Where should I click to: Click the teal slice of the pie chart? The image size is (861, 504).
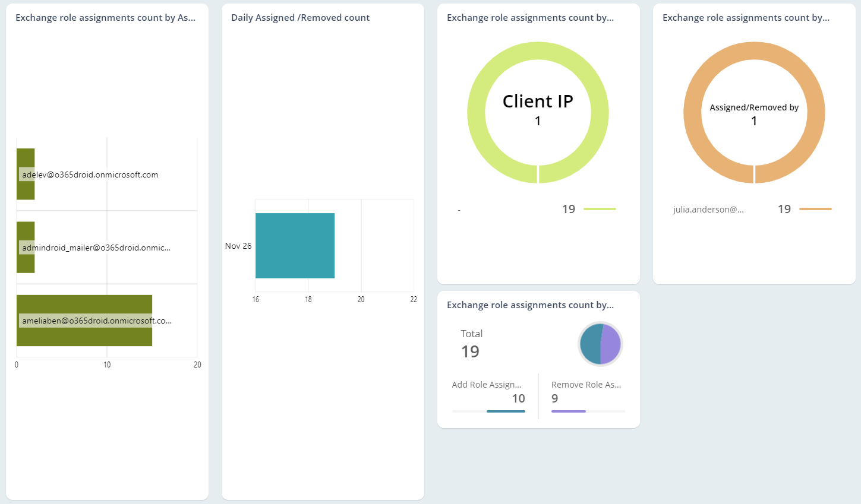(x=589, y=344)
